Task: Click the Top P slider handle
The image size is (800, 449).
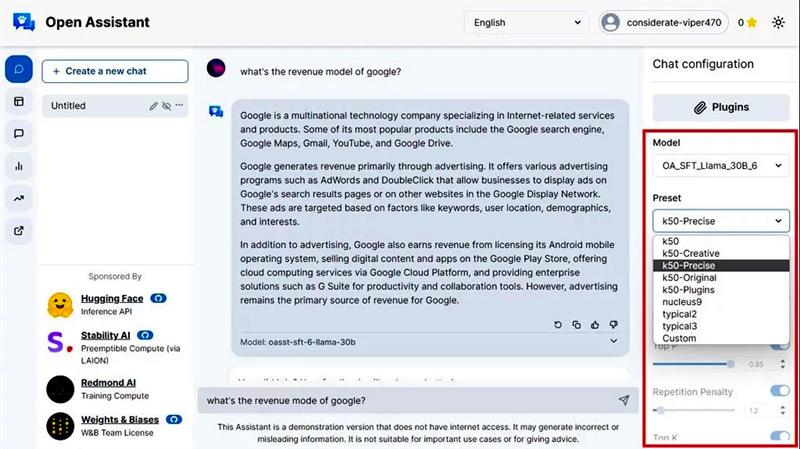Action: (x=731, y=364)
